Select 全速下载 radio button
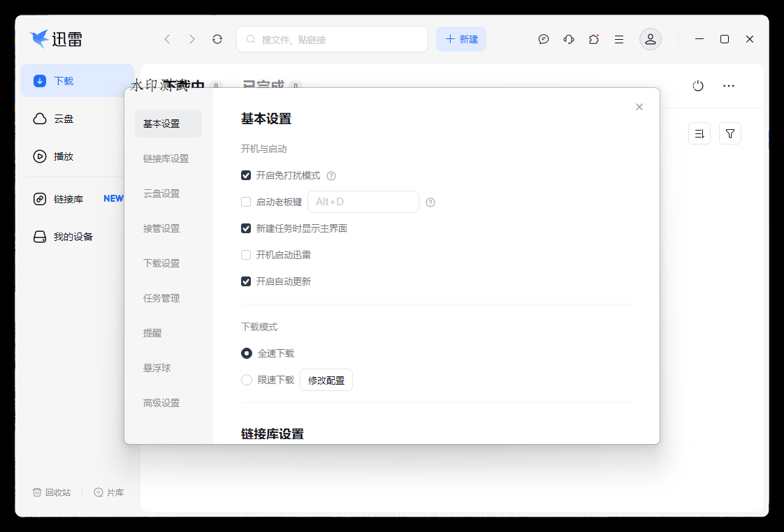This screenshot has height=532, width=784. [x=247, y=353]
